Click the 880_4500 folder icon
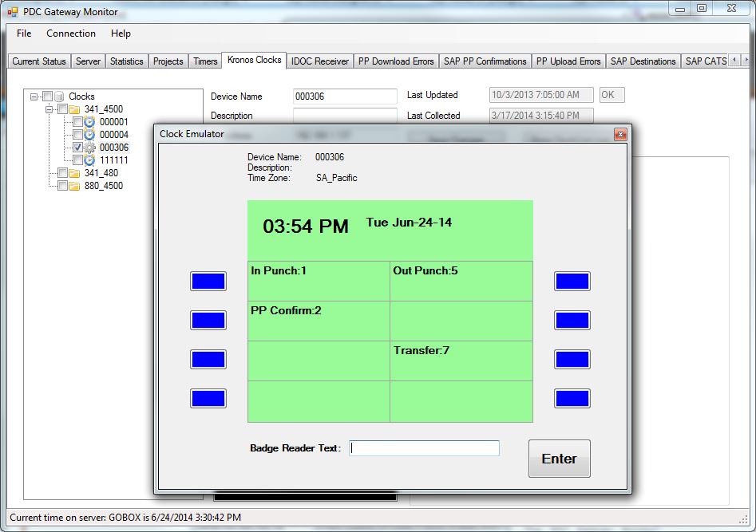Screen dimensions: 756x532 click(74, 186)
